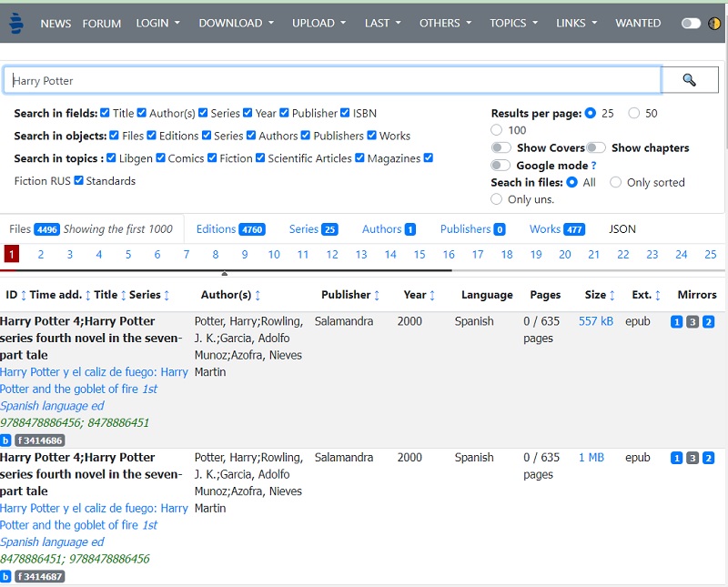Image resolution: width=728 pixels, height=587 pixels.
Task: Click the magnifier search icon
Action: (688, 79)
